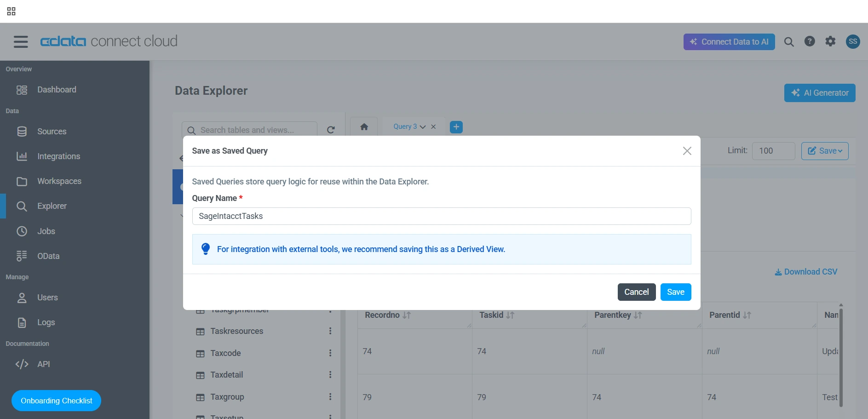Open the help question mark icon
Screen dimensions: 868x419
coord(810,41)
